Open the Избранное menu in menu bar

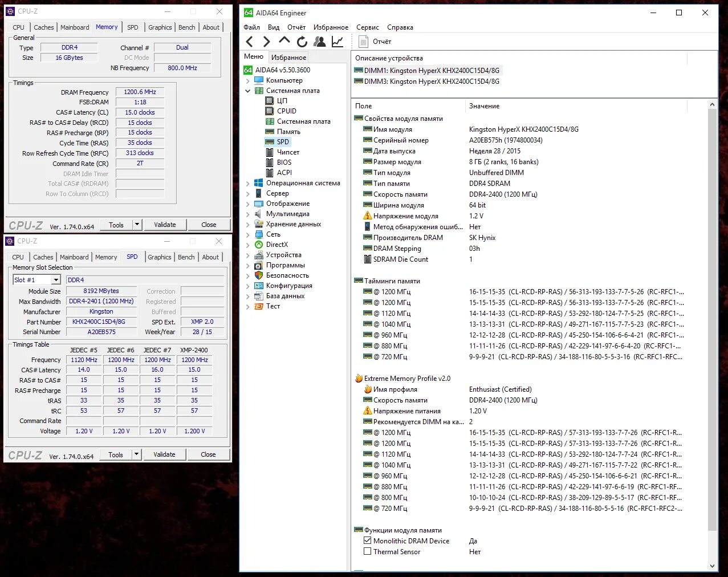(331, 27)
